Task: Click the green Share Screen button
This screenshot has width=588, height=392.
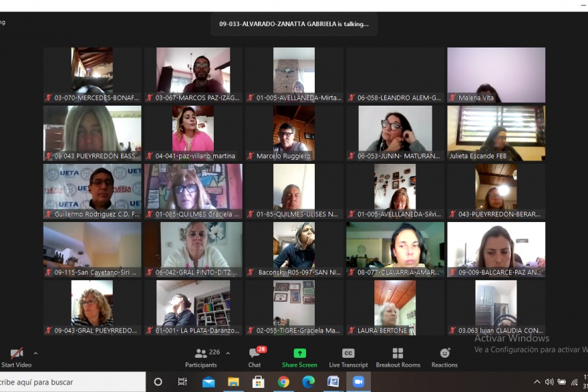Action: pos(299,353)
